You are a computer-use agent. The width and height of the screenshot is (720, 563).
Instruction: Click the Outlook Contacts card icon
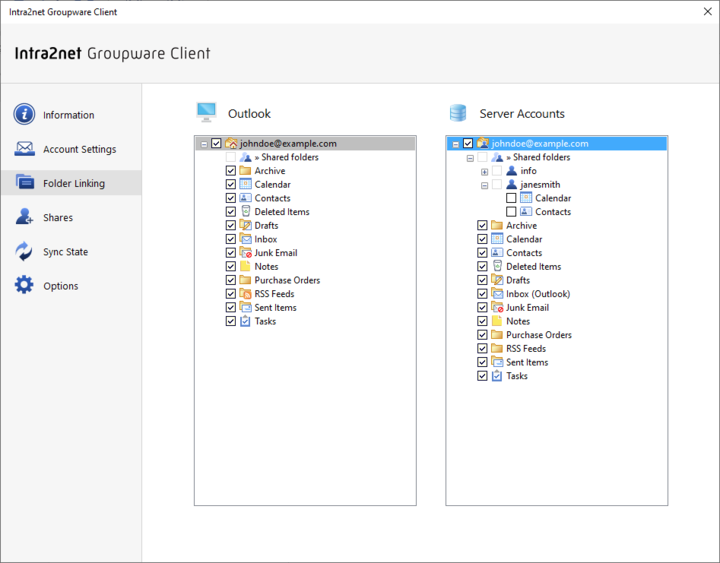(246, 198)
